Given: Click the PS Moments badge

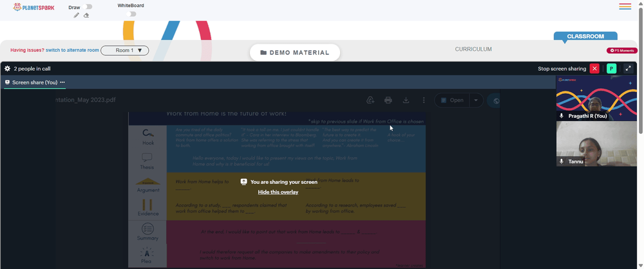Looking at the screenshot, I should point(622,50).
